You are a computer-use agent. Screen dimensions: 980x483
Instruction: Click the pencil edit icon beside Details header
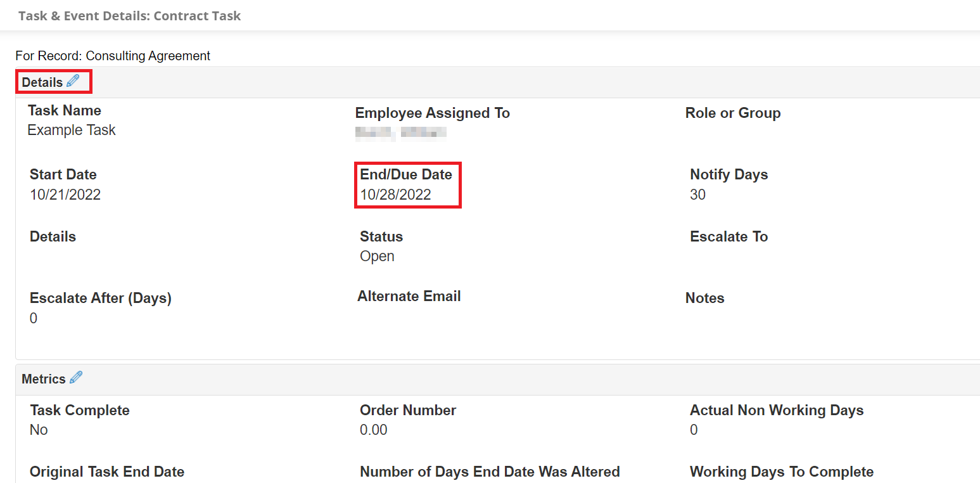[73, 81]
